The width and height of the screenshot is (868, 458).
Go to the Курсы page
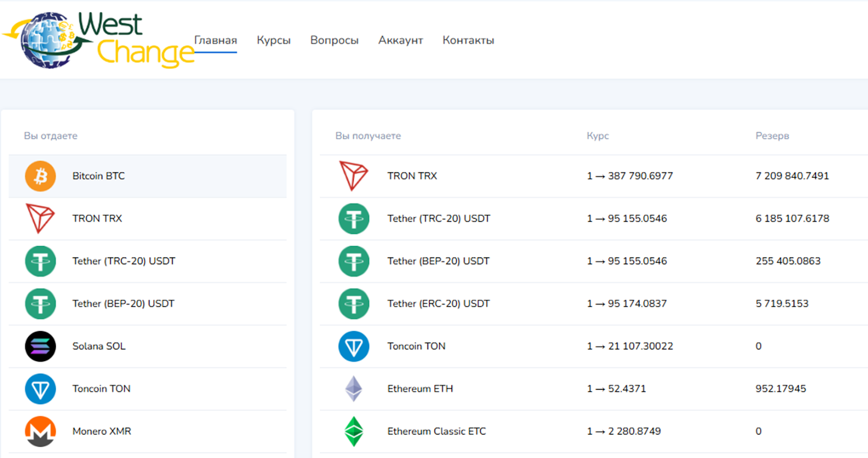(x=273, y=41)
